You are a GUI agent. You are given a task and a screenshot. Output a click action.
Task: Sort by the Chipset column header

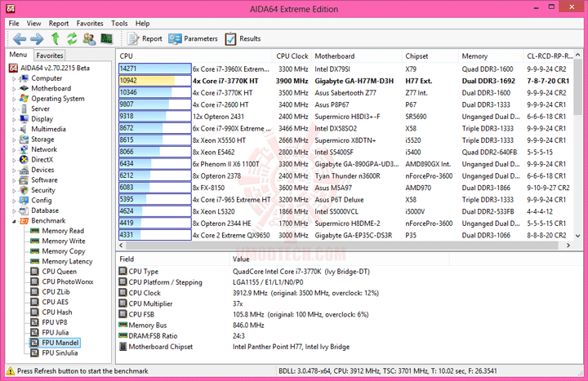(x=430, y=55)
